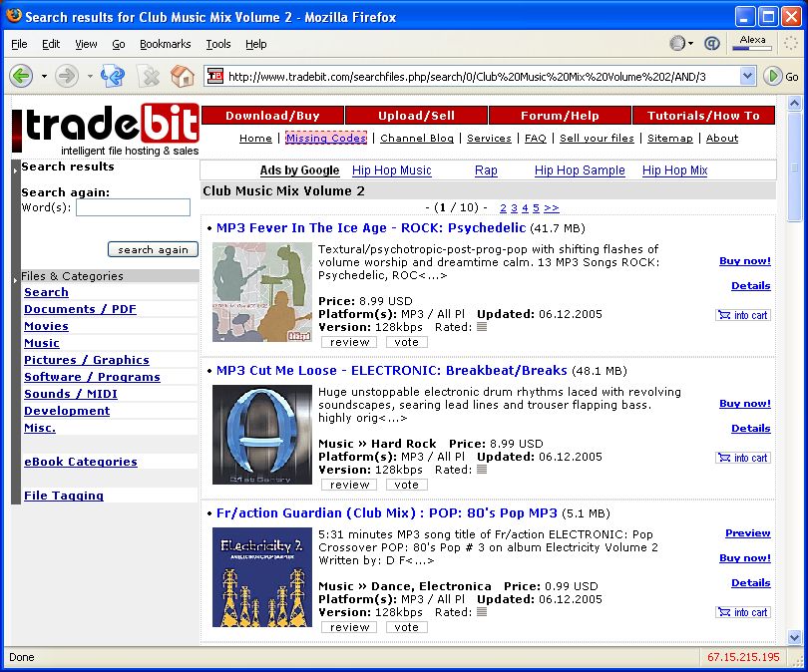Click review button for Fever In The Ice Age
This screenshot has height=672, width=808.
point(349,342)
